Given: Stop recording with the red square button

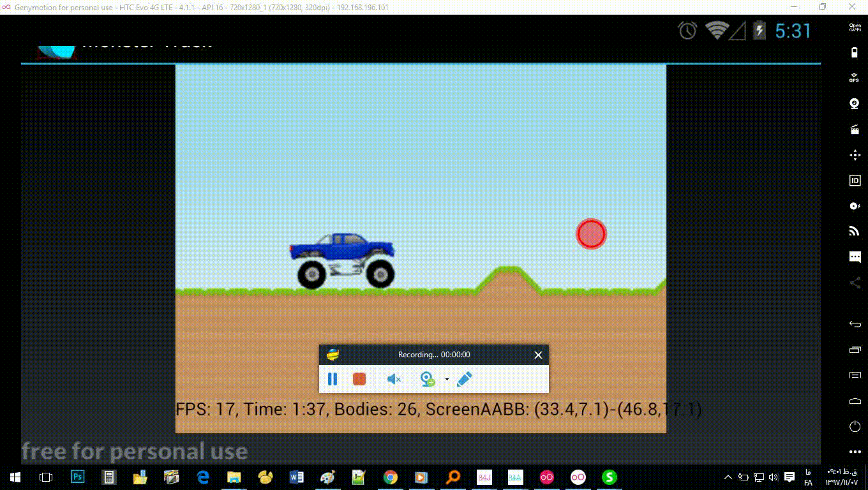Looking at the screenshot, I should [359, 378].
